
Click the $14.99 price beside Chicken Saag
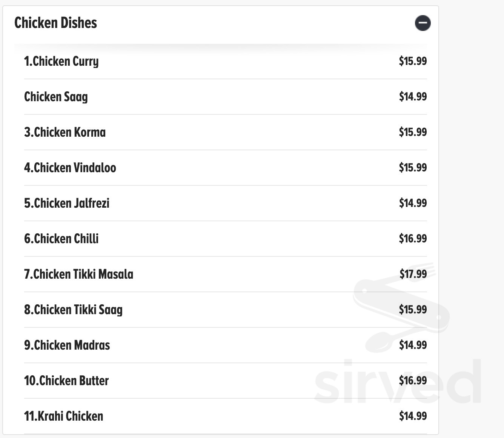pos(413,97)
